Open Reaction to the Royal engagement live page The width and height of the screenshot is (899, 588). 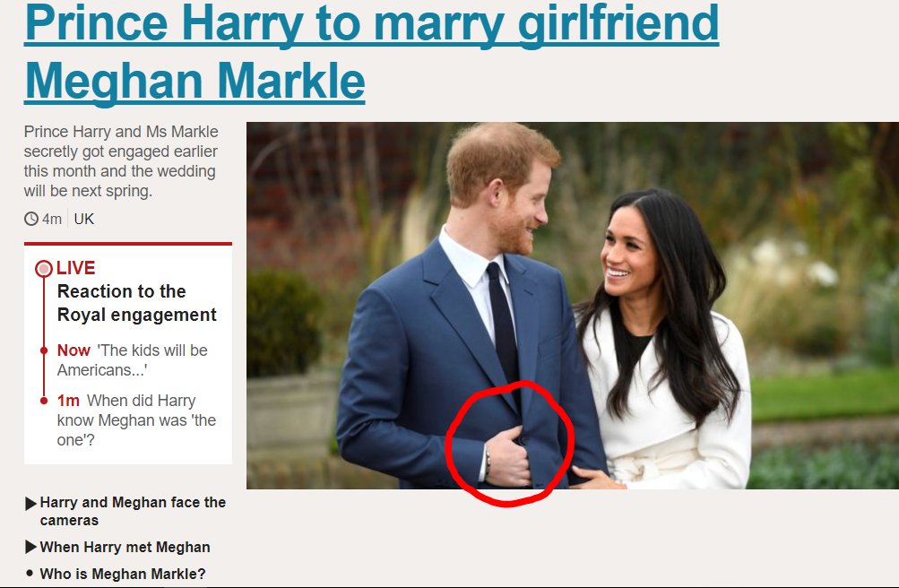[136, 303]
